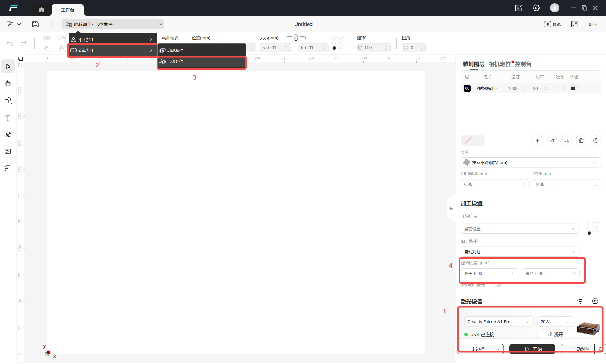Choose the pen drawing tool
Image resolution: width=606 pixels, height=364 pixels.
8,135
